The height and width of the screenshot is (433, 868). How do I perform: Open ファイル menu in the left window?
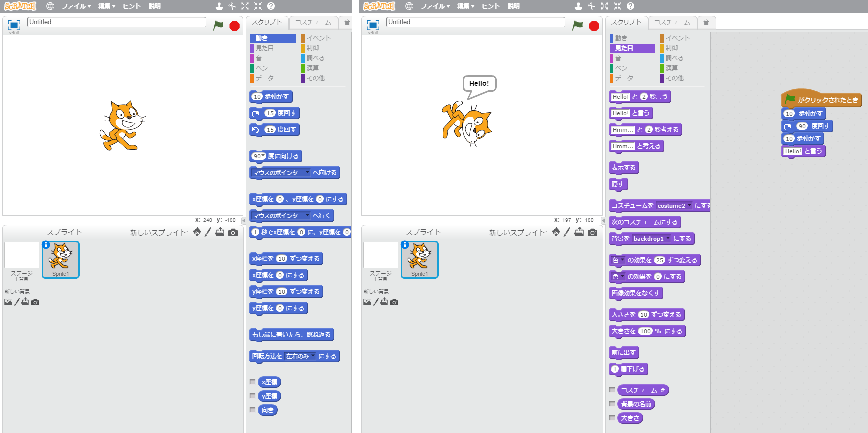(76, 6)
